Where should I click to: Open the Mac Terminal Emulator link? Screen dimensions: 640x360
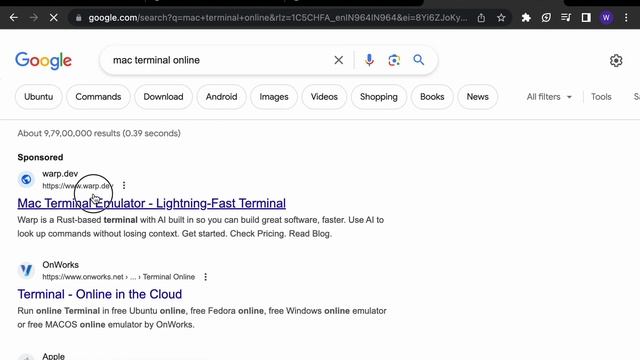coord(151,203)
